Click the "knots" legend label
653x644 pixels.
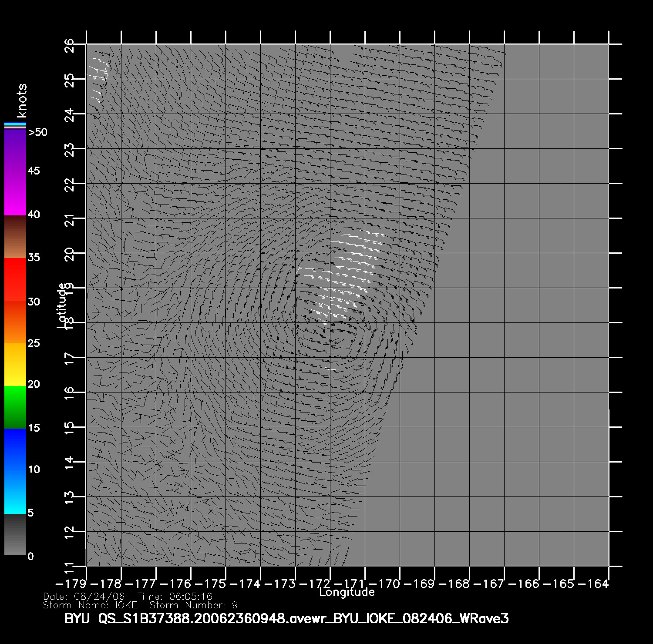click(x=21, y=101)
